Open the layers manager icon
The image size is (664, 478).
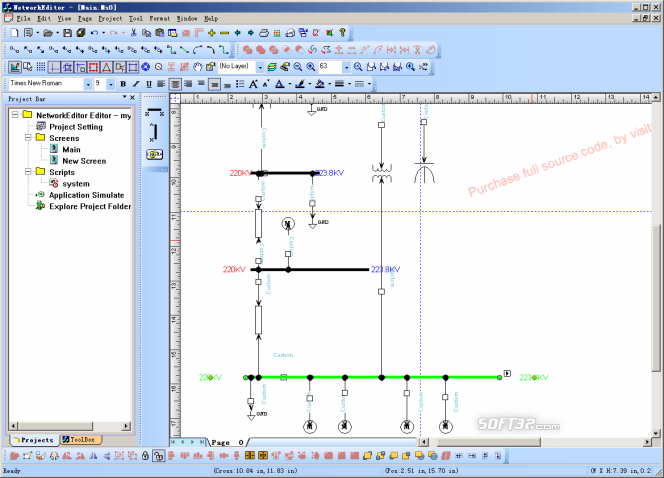272,67
